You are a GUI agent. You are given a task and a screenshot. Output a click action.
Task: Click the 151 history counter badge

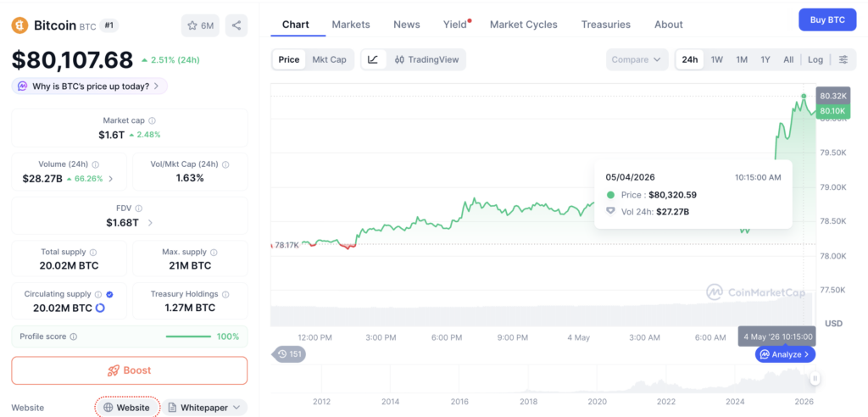[x=289, y=354]
